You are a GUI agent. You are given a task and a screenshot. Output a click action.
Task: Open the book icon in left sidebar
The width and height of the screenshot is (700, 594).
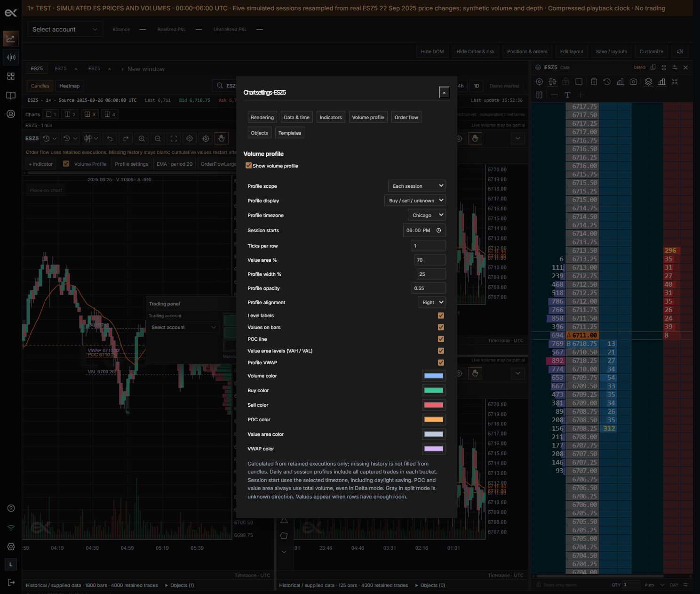tap(11, 96)
